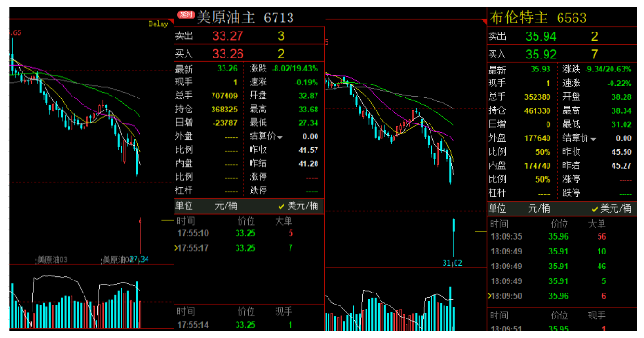Image resolution: width=644 pixels, height=338 pixels.
Task: Click the 布伦特主 6563 title header
Action: (537, 18)
